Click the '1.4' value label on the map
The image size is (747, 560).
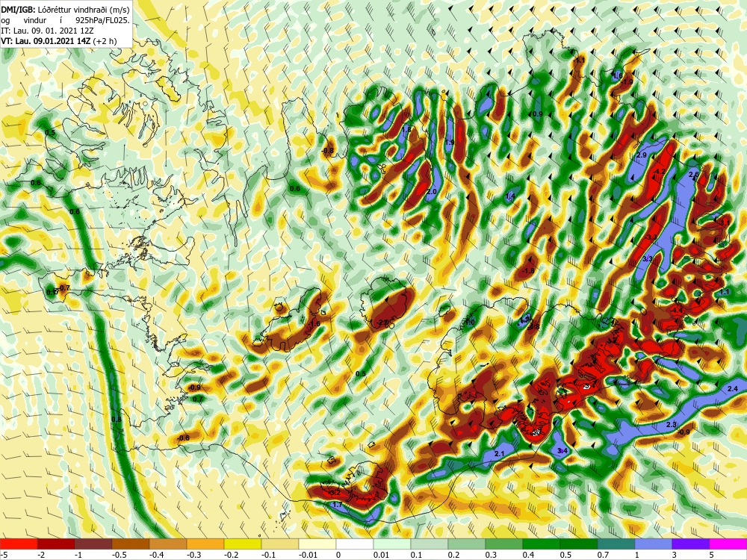510,196
